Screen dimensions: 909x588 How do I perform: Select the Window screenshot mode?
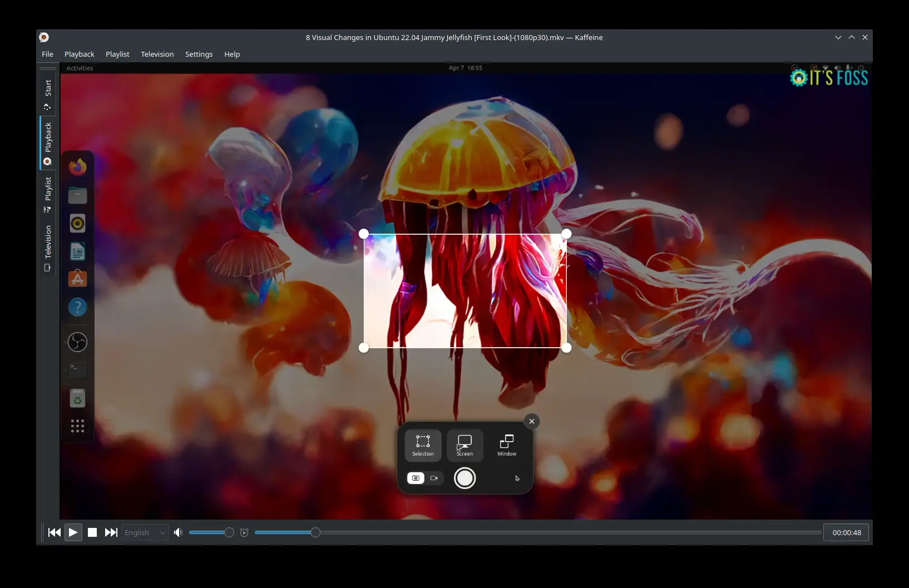(507, 446)
